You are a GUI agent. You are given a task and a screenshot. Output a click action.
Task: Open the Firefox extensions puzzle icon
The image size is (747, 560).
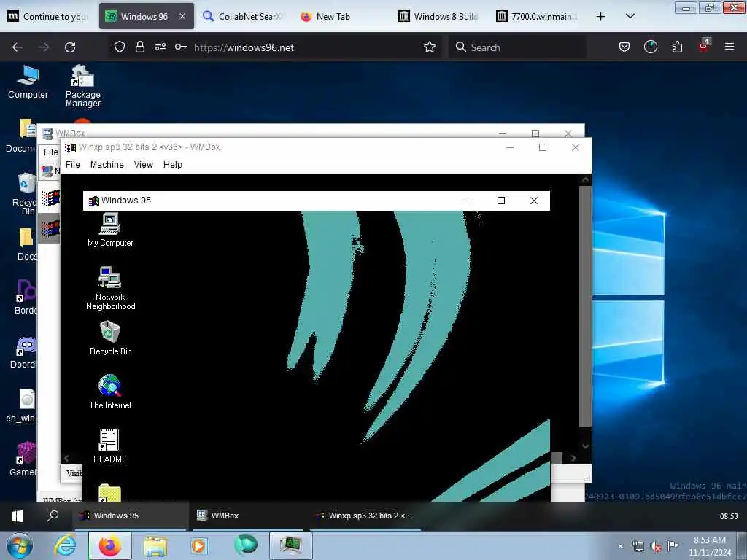tap(677, 47)
